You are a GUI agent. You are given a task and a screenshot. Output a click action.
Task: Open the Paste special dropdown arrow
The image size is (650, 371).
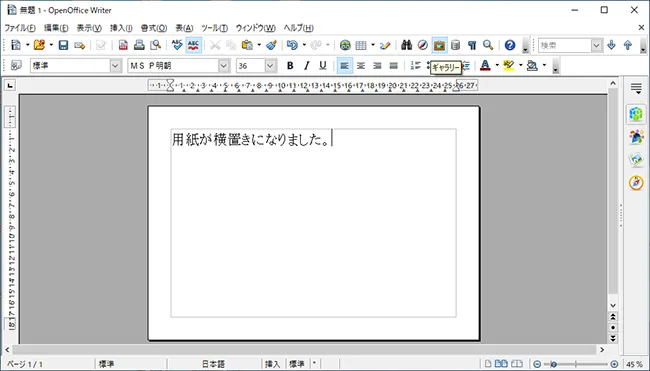(259, 45)
